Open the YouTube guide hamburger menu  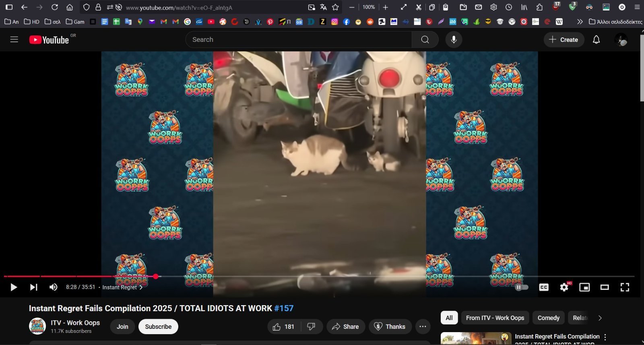14,39
